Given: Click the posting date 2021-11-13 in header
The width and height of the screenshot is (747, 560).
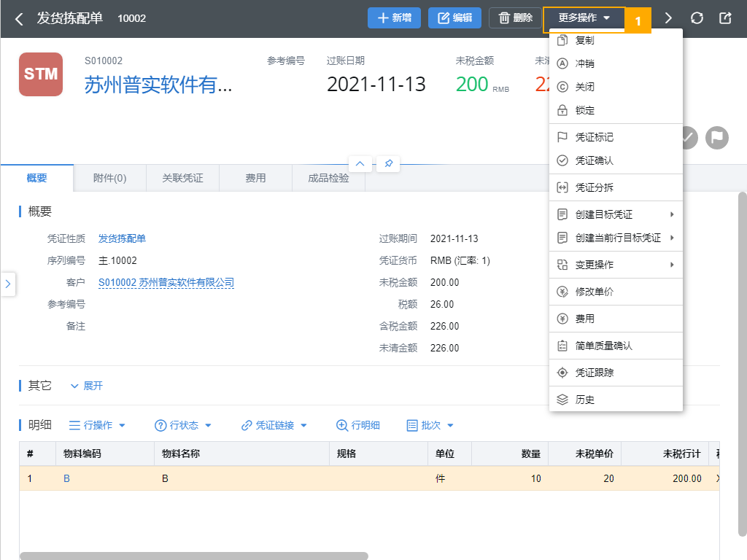Looking at the screenshot, I should (376, 85).
